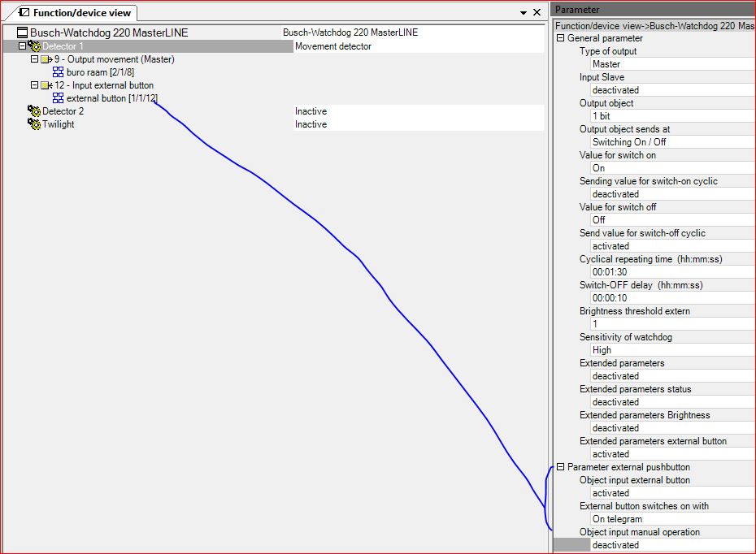This screenshot has width=756, height=554.
Task: Collapse the Detector 1 tree node
Action: tap(22, 46)
